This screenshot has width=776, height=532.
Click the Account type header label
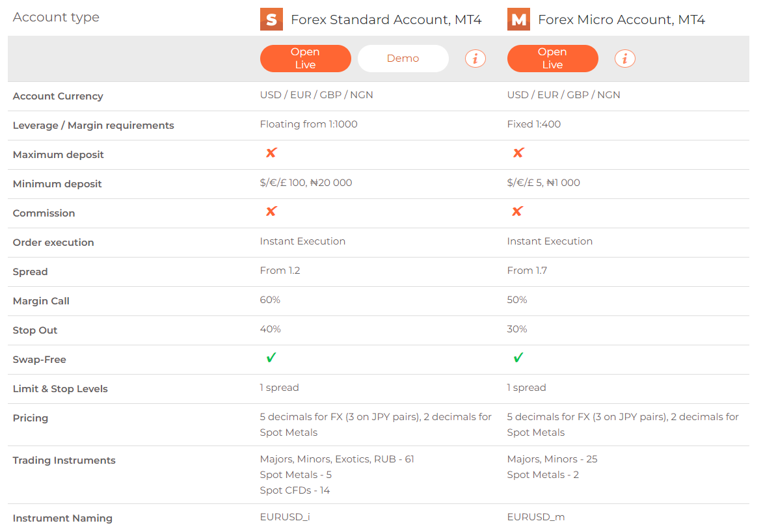pos(56,18)
